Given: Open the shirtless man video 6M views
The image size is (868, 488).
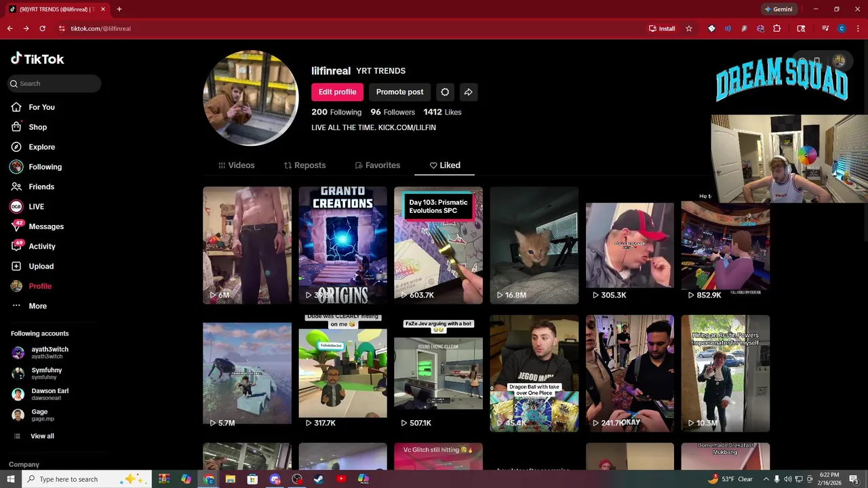Looking at the screenshot, I should click(247, 245).
